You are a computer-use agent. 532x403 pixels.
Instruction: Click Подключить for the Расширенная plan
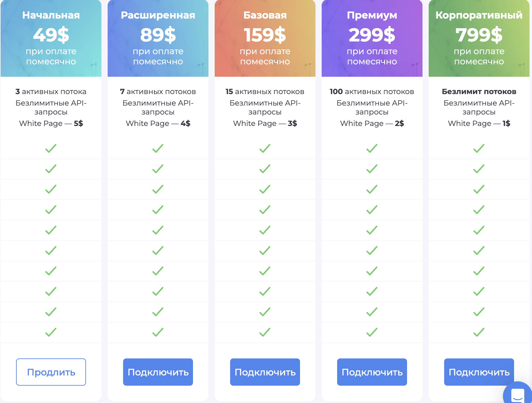point(158,372)
